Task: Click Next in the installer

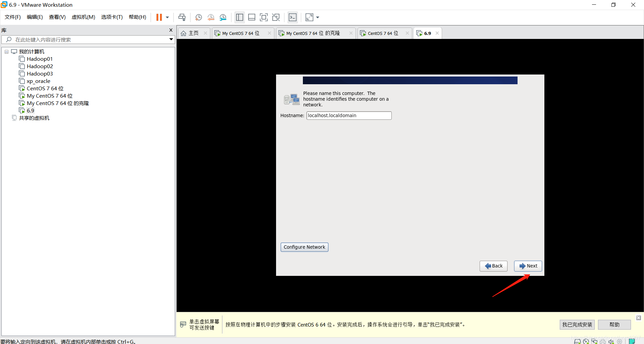Action: tap(528, 266)
